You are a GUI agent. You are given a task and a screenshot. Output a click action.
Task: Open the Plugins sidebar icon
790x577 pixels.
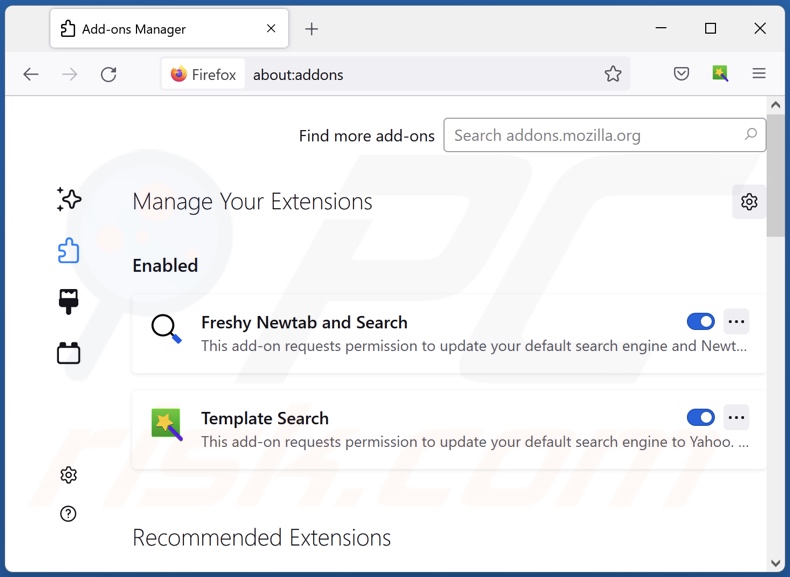(x=69, y=353)
